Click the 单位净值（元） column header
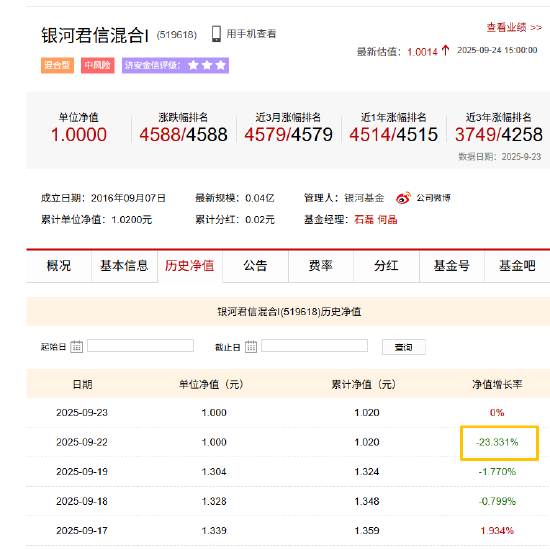 pos(211,384)
